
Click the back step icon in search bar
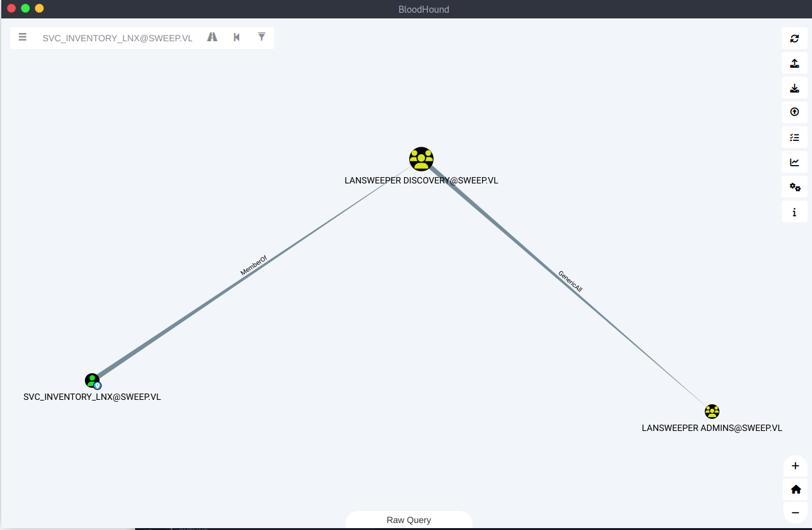[x=237, y=37]
